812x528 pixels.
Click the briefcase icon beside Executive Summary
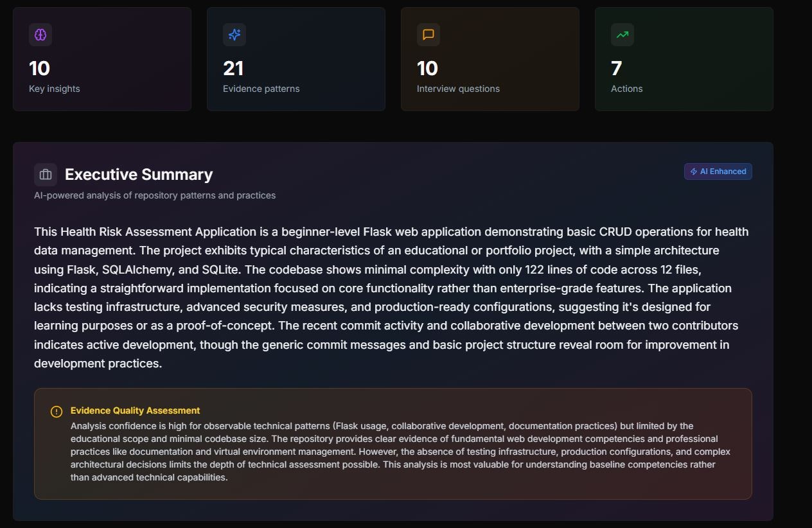click(46, 175)
